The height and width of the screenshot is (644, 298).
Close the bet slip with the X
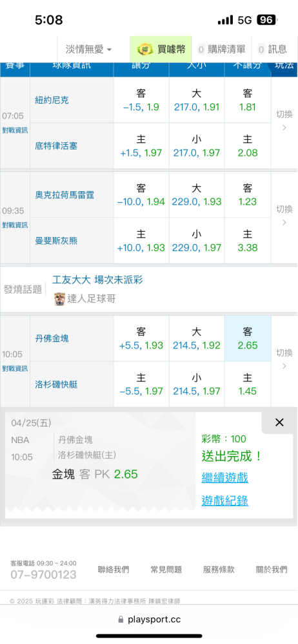[x=279, y=422]
